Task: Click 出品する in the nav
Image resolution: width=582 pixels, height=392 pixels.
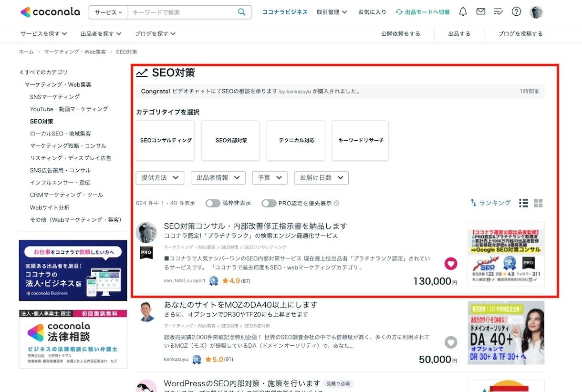Action: point(459,34)
